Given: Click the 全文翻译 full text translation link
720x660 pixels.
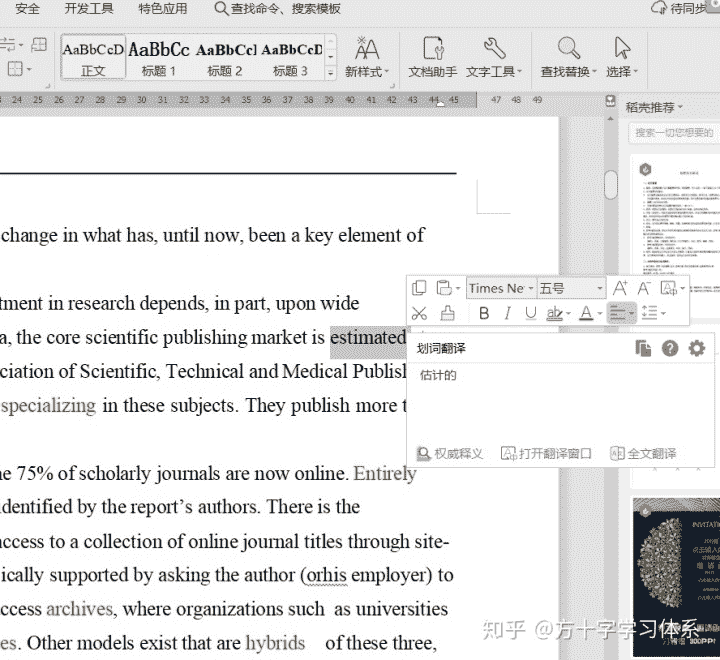Looking at the screenshot, I should (x=643, y=454).
